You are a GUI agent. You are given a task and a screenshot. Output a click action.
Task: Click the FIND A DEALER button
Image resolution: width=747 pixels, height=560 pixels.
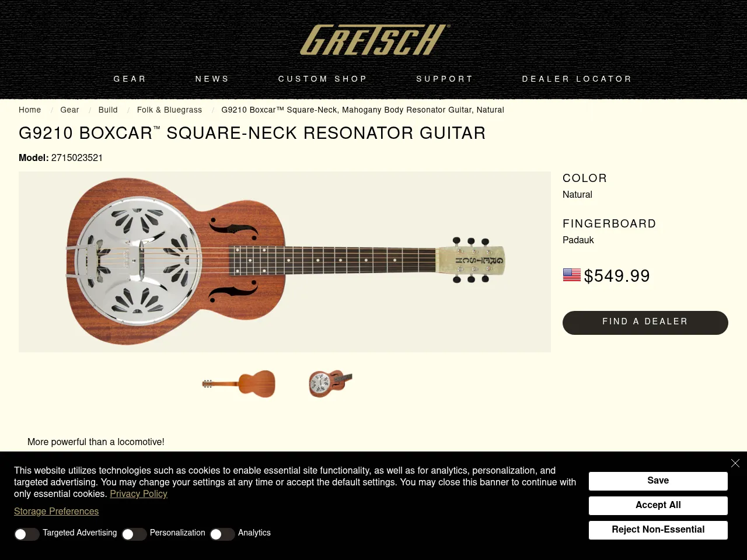645,322
